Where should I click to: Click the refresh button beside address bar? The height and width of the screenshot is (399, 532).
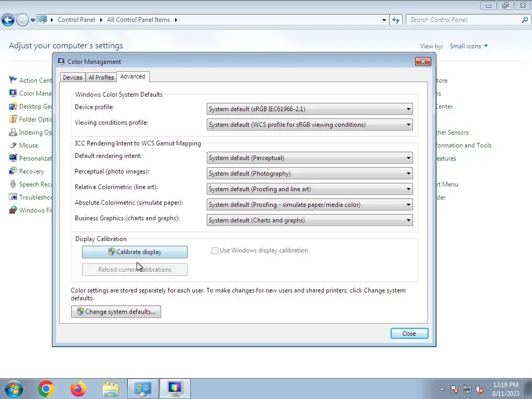point(396,20)
